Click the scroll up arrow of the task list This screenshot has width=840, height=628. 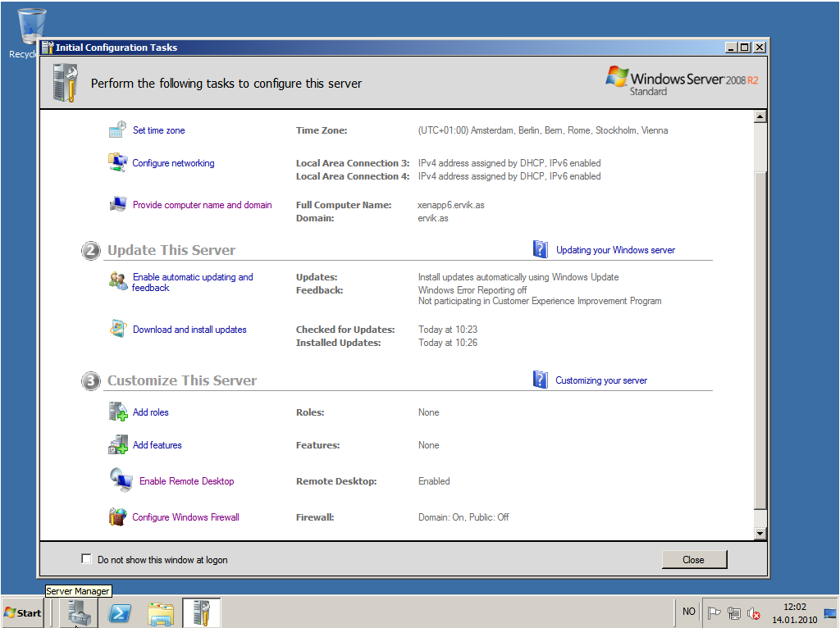760,116
